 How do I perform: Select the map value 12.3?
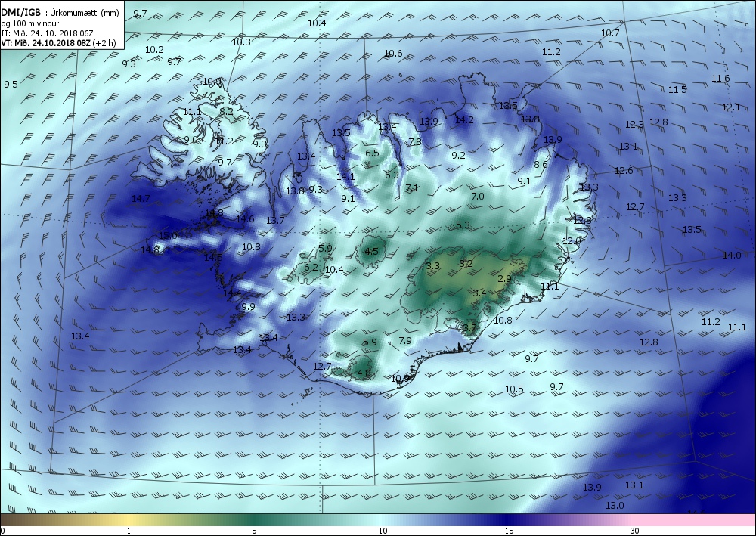tap(634, 124)
